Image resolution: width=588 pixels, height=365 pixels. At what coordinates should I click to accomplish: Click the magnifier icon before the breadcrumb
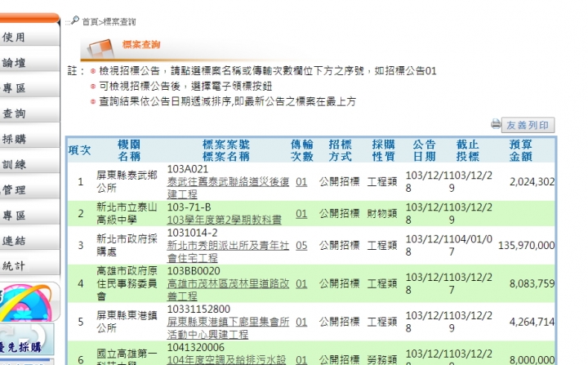click(x=75, y=20)
